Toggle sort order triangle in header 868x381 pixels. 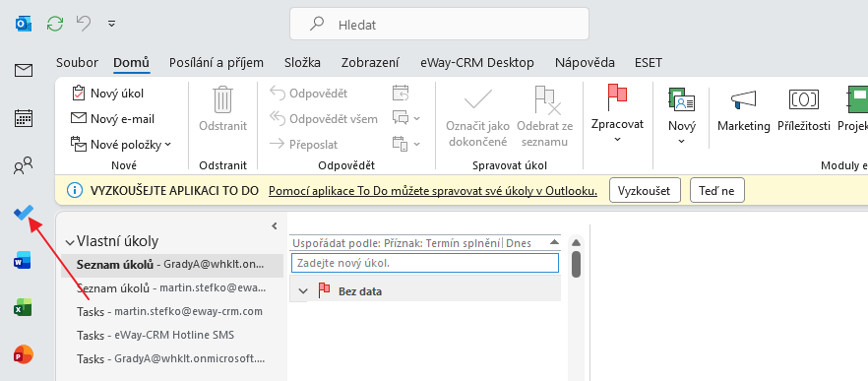tap(554, 242)
